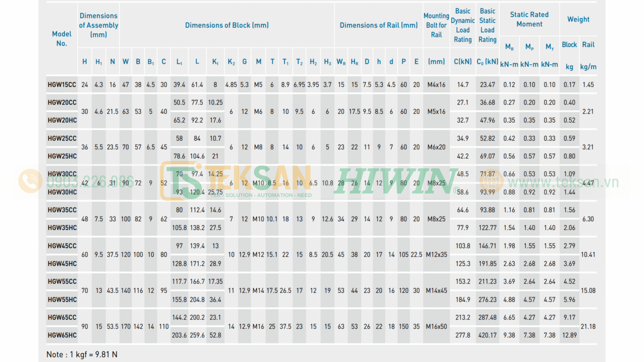Click the Dimensions of Block header
644x362 pixels.
point(227,25)
